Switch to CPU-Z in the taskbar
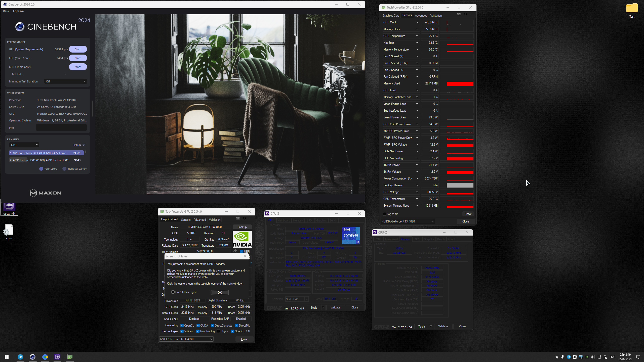The image size is (644, 362). [57, 357]
